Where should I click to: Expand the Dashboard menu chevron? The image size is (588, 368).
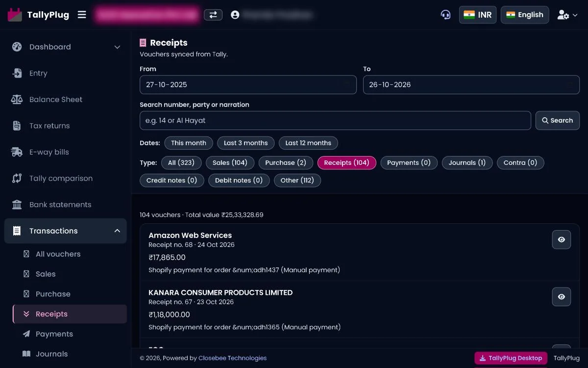(117, 47)
